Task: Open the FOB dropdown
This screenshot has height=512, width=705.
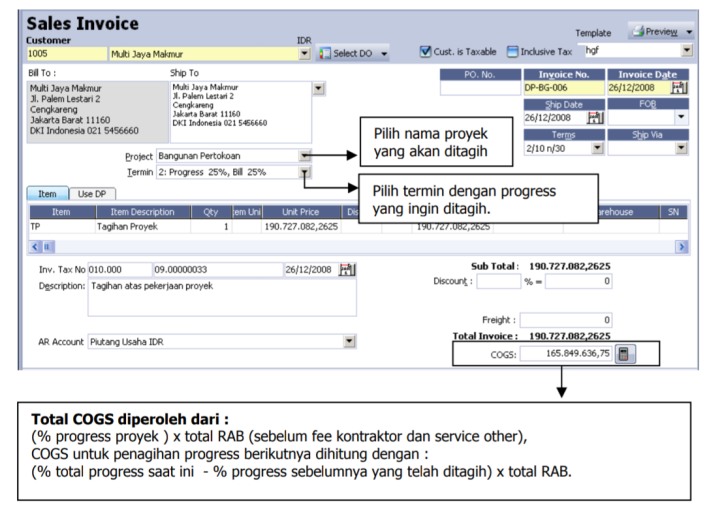Action: pos(681,117)
